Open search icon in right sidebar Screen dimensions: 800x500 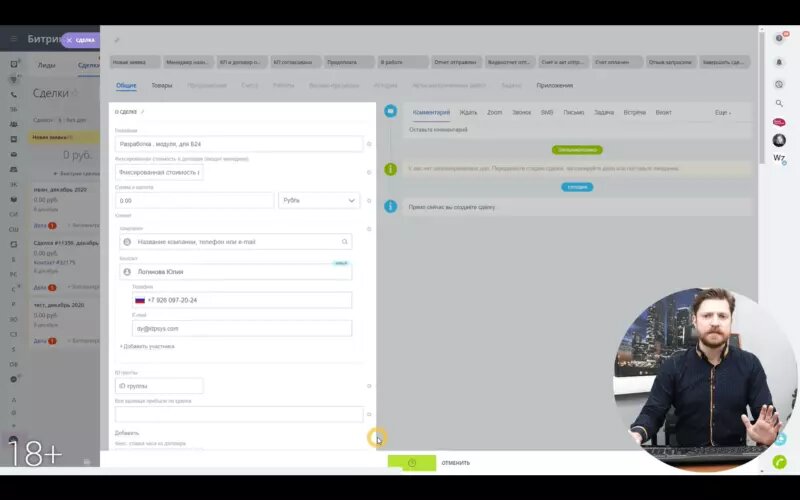779,103
